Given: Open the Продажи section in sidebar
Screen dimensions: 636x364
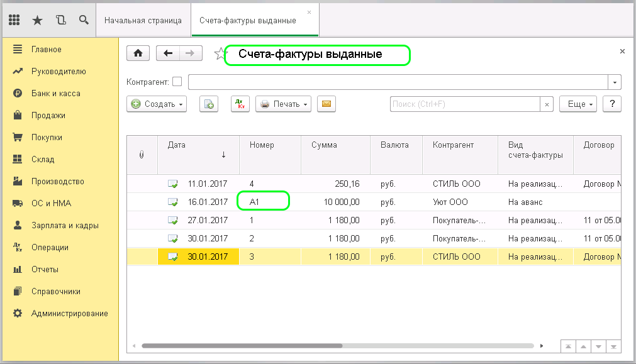Looking at the screenshot, I should tap(48, 115).
